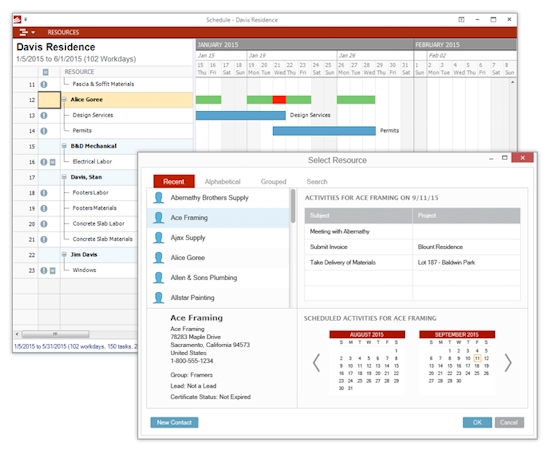
Task: Click Ajax Supply contact icon
Action: click(159, 238)
